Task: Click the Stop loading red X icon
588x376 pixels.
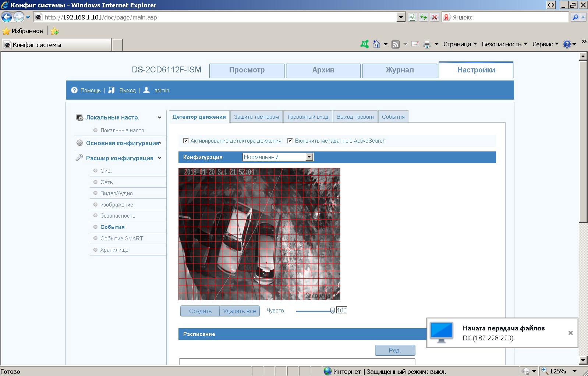Action: [x=435, y=17]
